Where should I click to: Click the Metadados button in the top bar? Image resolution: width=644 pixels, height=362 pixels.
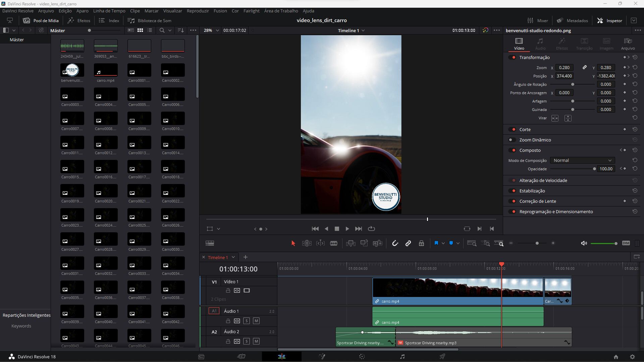(572, 20)
